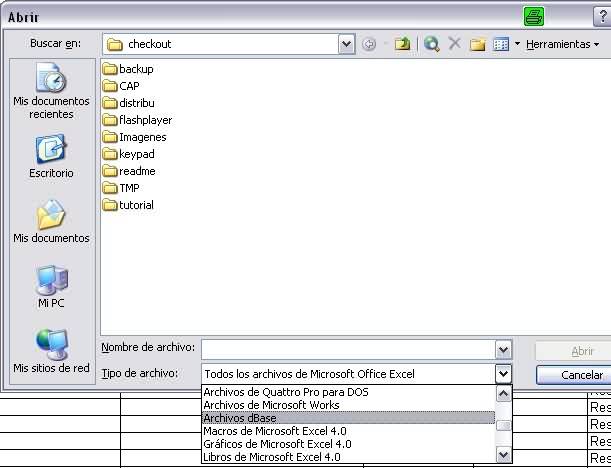Screen dimensions: 611x468
Task: Collapse the Tipo de archivo dropdown arrow
Action: click(504, 374)
